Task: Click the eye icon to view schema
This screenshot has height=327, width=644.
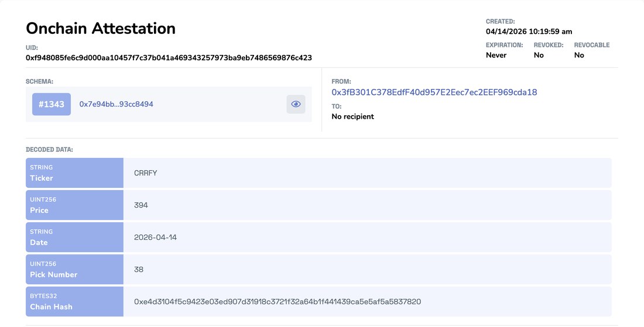Action: [296, 104]
